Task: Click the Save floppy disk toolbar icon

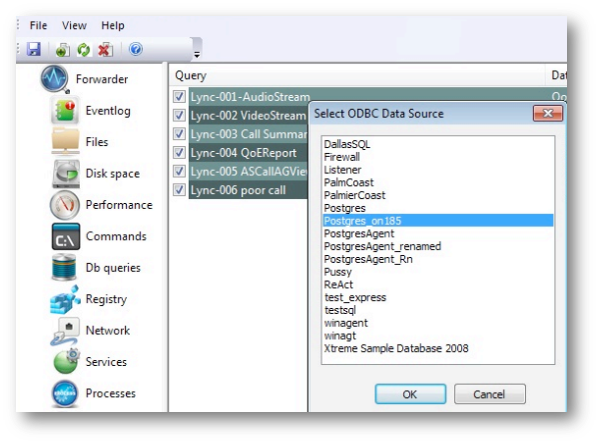Action: coord(34,49)
